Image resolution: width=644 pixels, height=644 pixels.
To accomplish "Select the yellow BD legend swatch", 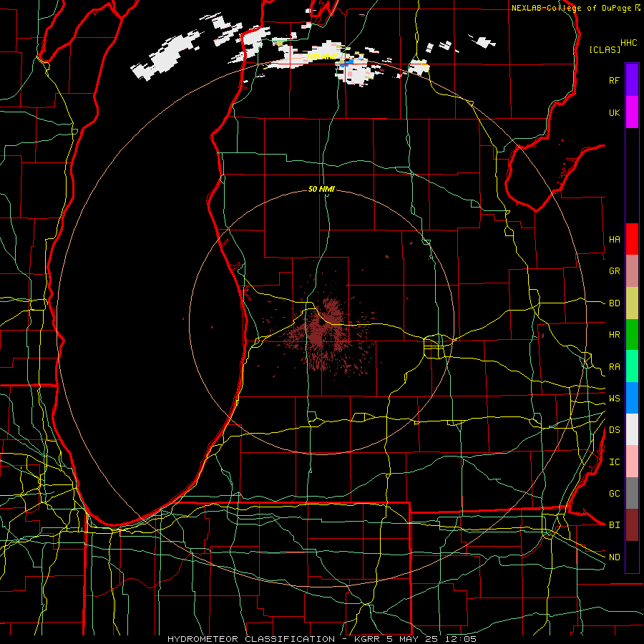I will pos(632,303).
